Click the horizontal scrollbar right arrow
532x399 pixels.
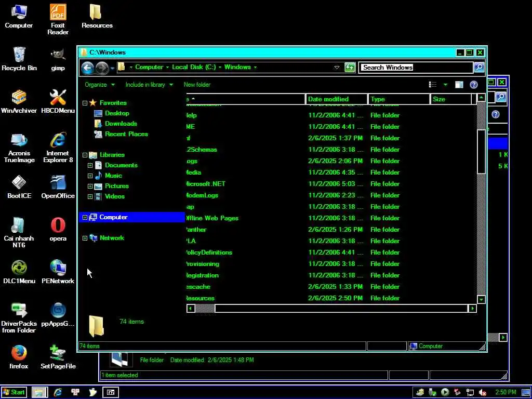(472, 309)
